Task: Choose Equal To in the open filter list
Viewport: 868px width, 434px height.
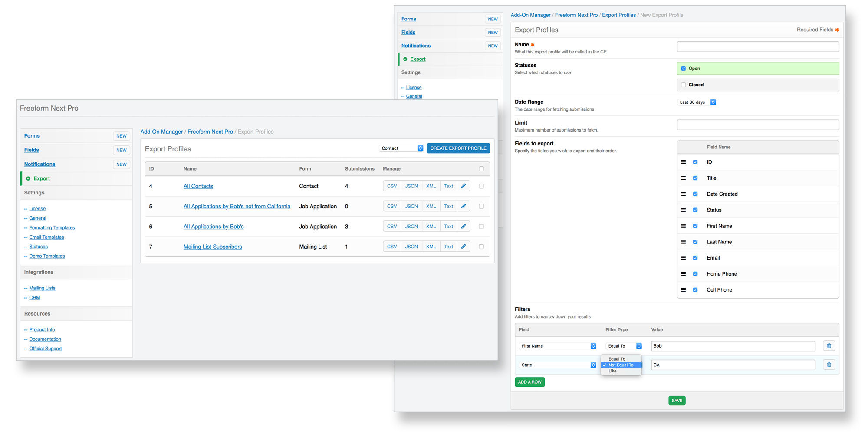Action: (621, 359)
